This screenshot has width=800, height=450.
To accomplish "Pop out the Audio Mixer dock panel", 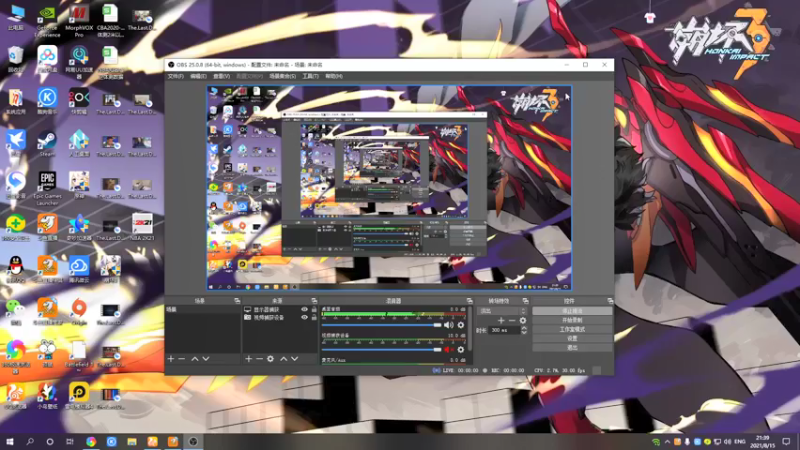I will pos(469,301).
